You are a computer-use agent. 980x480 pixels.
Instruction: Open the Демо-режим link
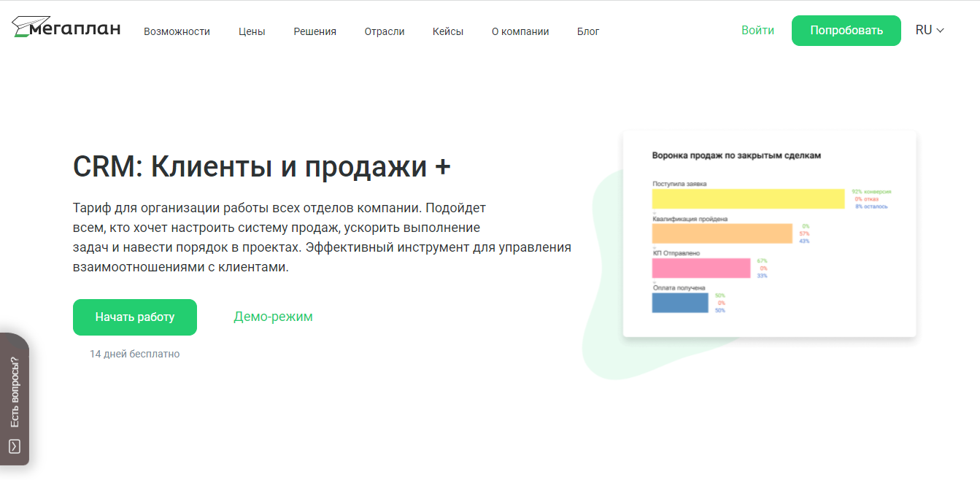273,317
